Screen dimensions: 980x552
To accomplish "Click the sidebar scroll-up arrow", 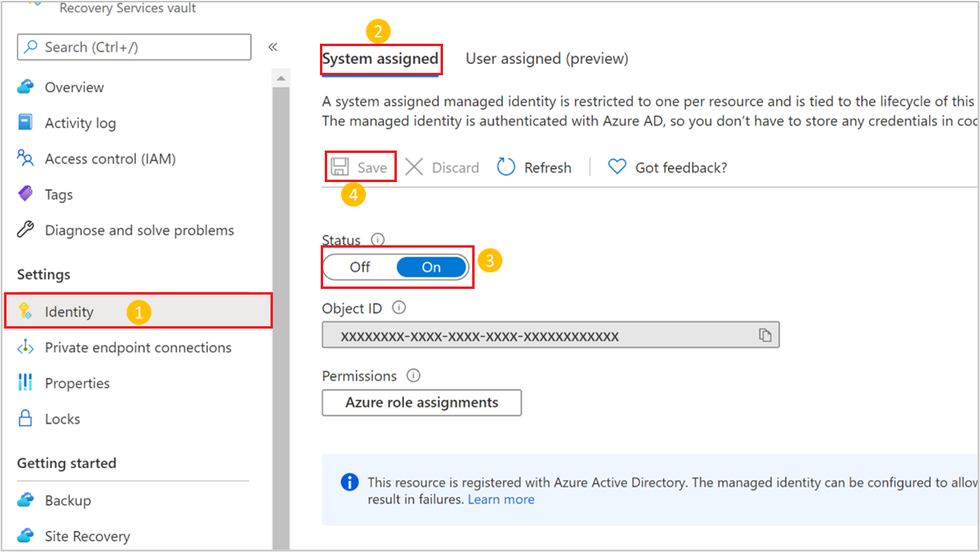I will (x=281, y=79).
